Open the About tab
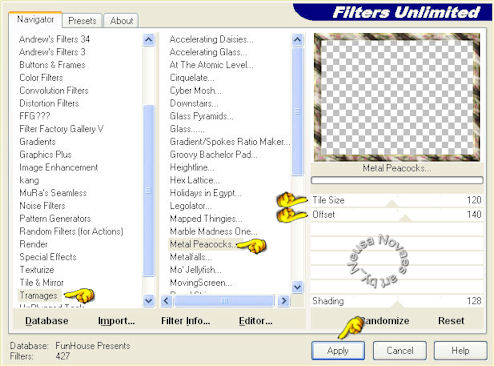 pyautogui.click(x=121, y=21)
